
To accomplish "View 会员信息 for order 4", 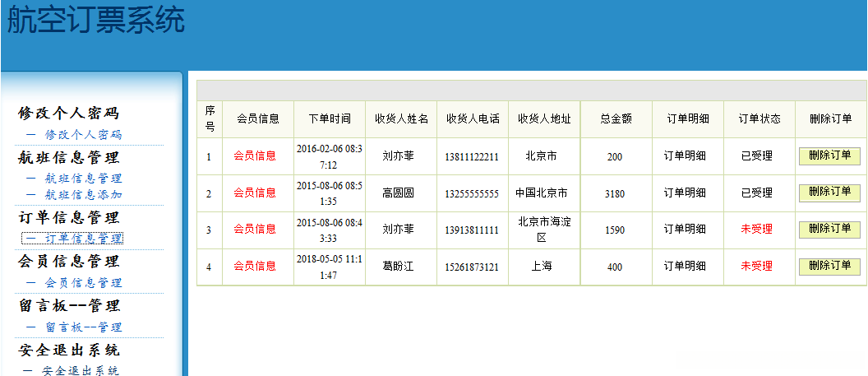I will (x=255, y=267).
